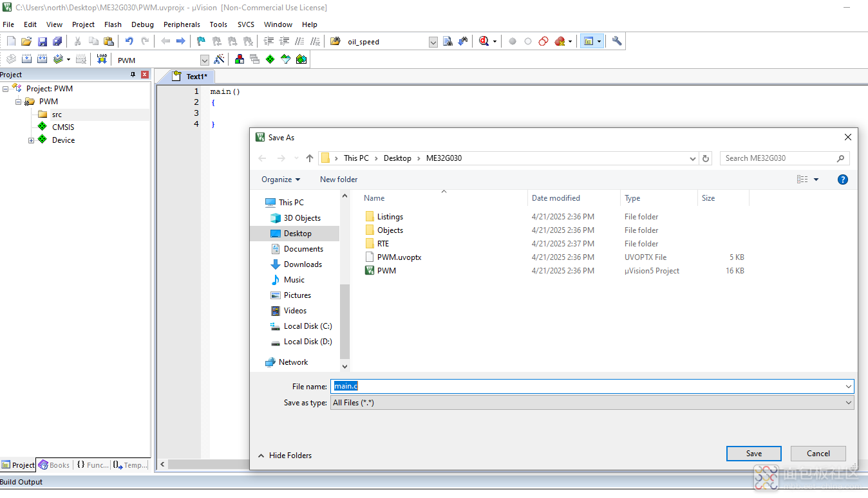Open the address path history dropdown
The image size is (868, 498).
point(693,158)
